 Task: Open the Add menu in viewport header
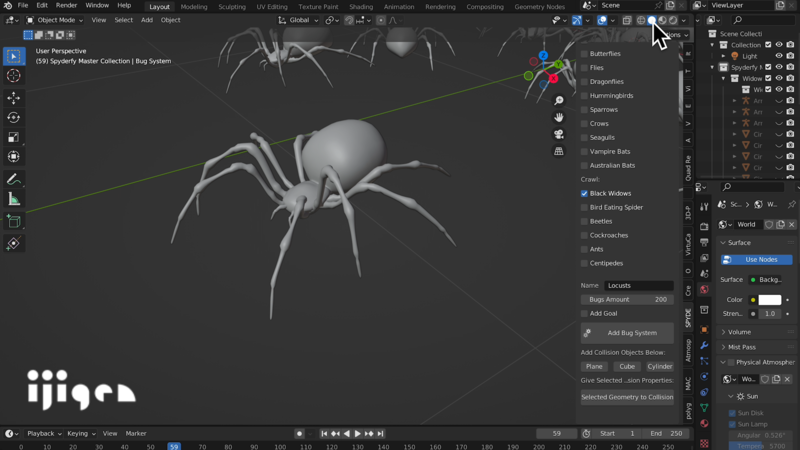pos(147,20)
